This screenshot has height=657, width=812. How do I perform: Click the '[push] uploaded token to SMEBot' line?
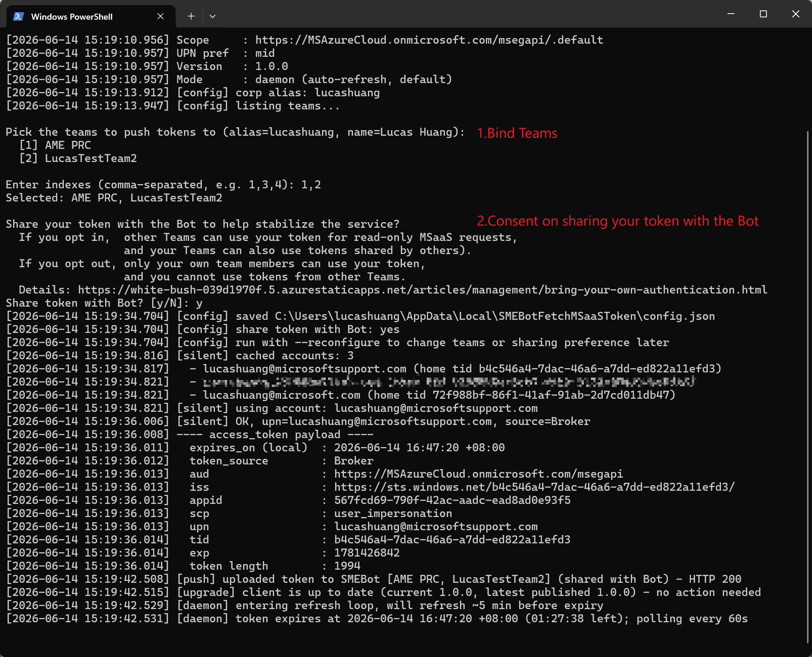(374, 579)
